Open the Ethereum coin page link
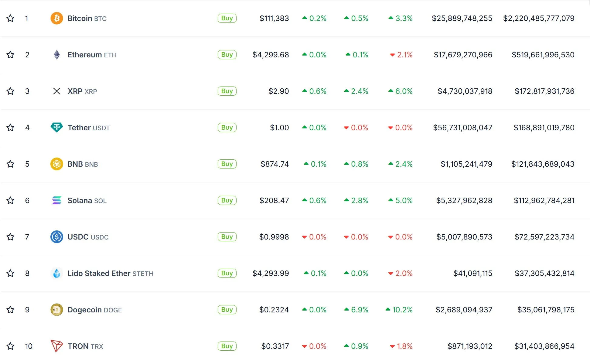590x364 pixels. [x=85, y=55]
